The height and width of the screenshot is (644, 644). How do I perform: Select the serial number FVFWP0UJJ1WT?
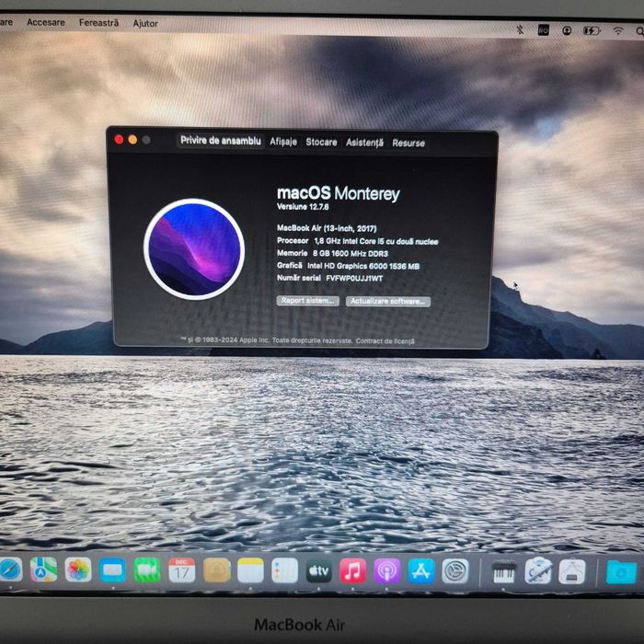tap(354, 279)
